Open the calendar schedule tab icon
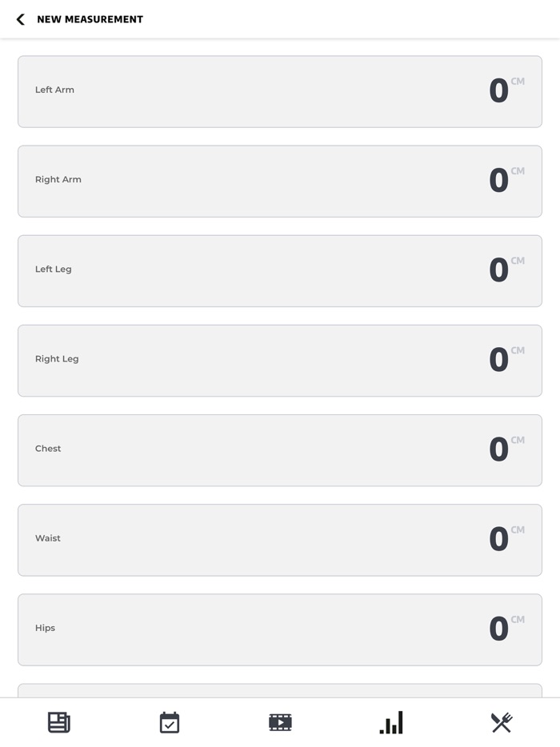 [170, 723]
